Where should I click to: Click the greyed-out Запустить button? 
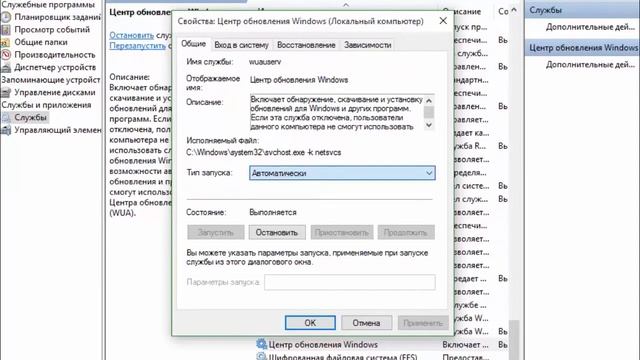click(x=216, y=233)
